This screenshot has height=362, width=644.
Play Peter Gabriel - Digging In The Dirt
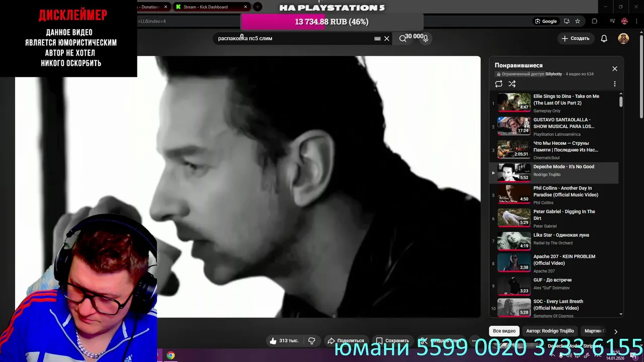(x=554, y=218)
